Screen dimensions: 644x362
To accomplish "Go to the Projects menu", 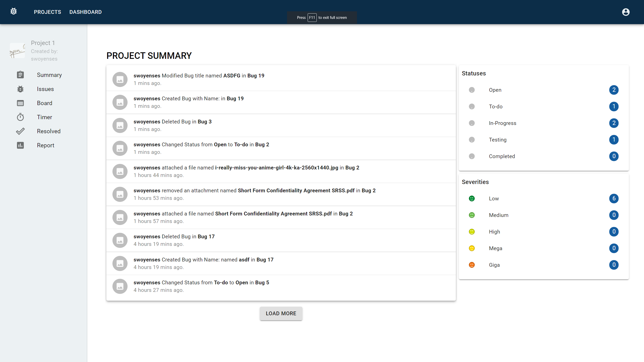I will point(48,12).
